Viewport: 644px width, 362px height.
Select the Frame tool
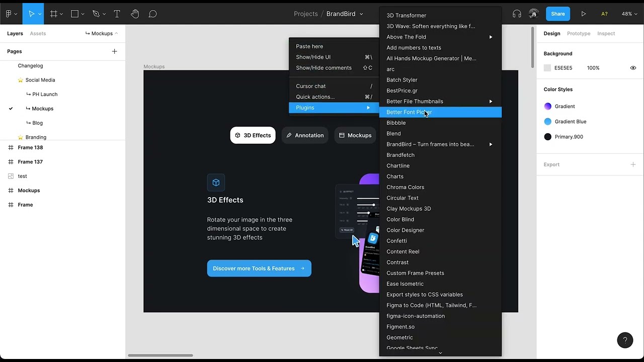click(x=54, y=14)
